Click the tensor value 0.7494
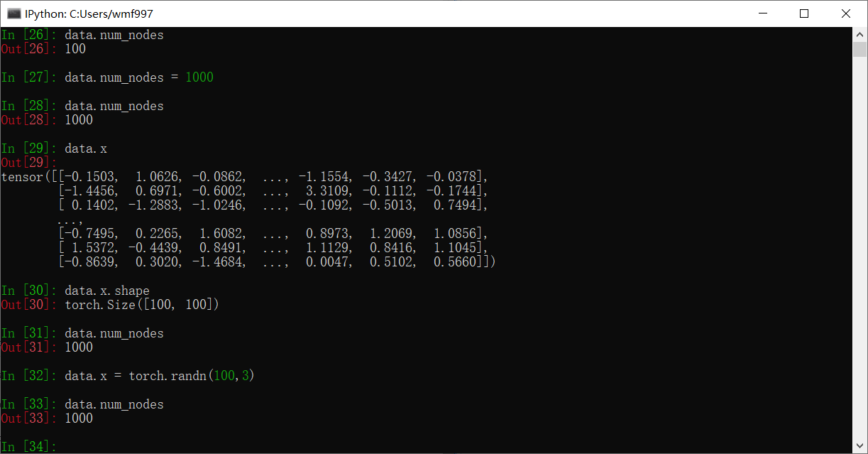The image size is (868, 454). (456, 205)
